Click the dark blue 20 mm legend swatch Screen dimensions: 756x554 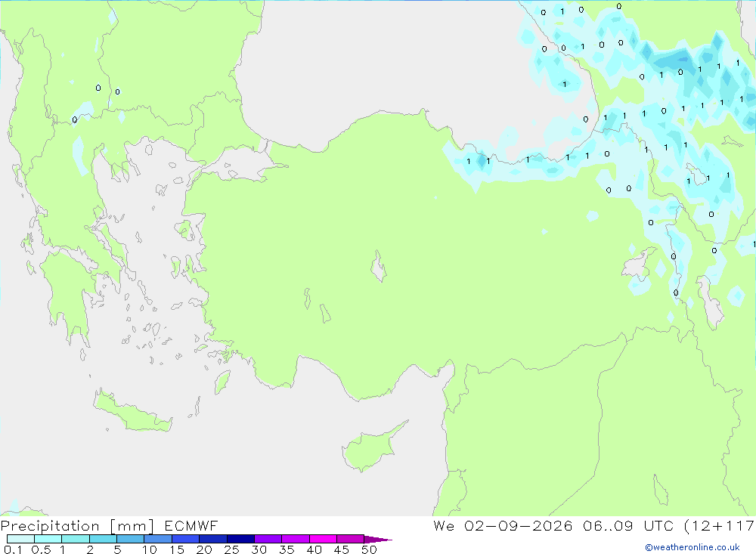click(212, 539)
